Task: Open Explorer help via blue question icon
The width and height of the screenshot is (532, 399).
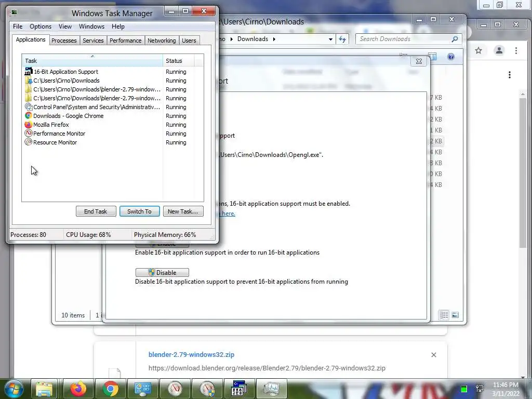Action: [451, 56]
